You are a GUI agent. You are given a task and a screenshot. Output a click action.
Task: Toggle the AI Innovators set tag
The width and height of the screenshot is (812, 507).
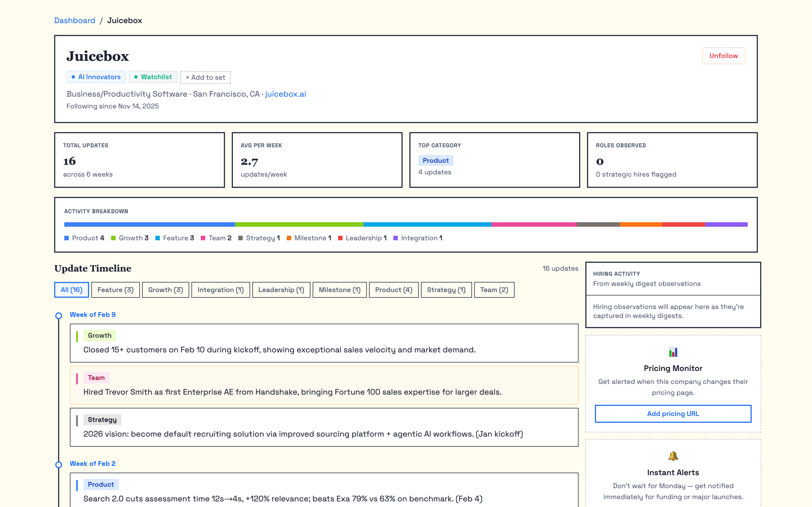(96, 77)
